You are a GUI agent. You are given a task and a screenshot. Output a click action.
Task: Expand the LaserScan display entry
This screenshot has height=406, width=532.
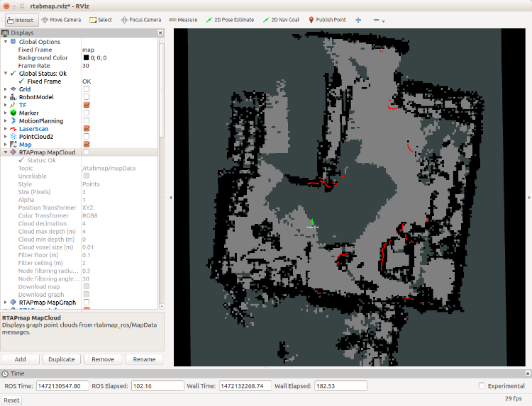5,128
